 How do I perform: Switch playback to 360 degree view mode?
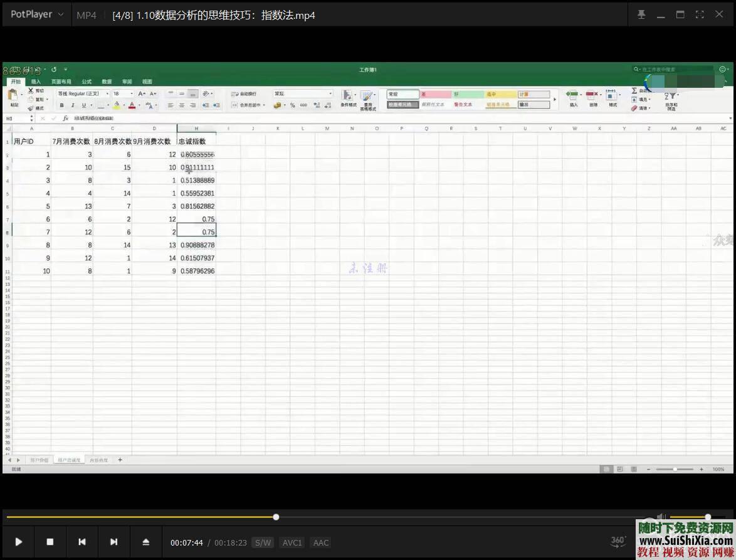point(617,541)
